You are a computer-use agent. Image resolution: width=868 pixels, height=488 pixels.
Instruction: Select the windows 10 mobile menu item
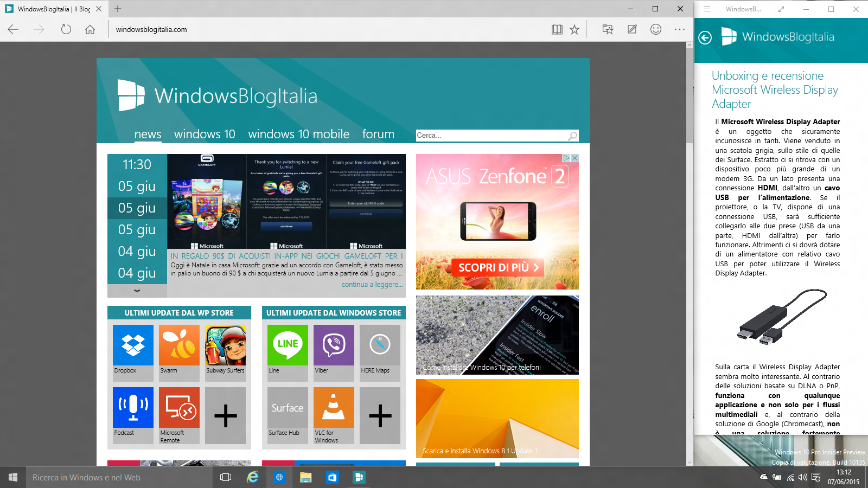(x=298, y=134)
